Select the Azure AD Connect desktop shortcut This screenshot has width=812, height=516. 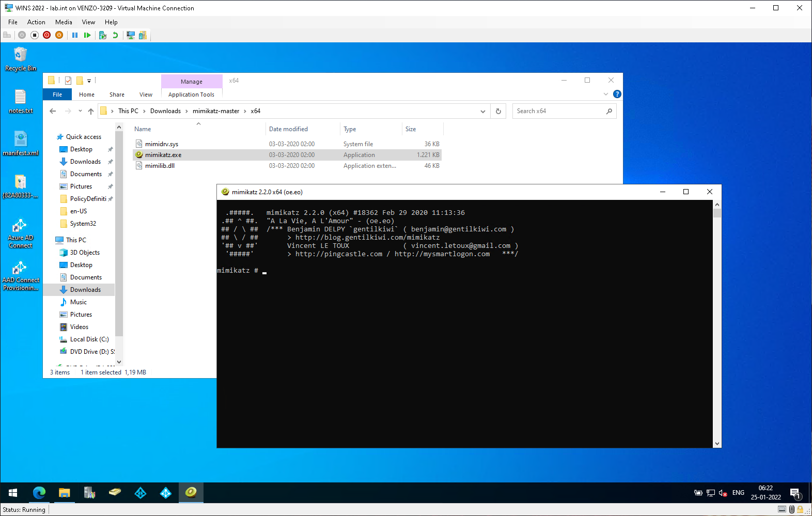coord(21,233)
